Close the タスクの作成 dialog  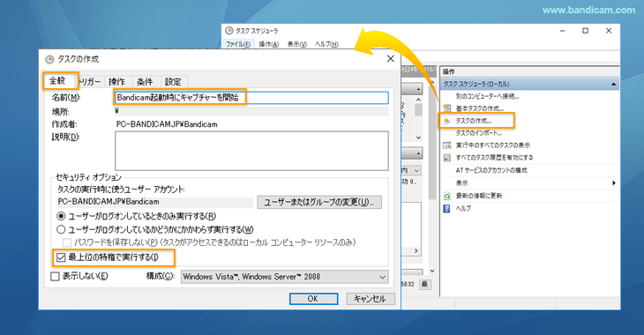pyautogui.click(x=391, y=59)
